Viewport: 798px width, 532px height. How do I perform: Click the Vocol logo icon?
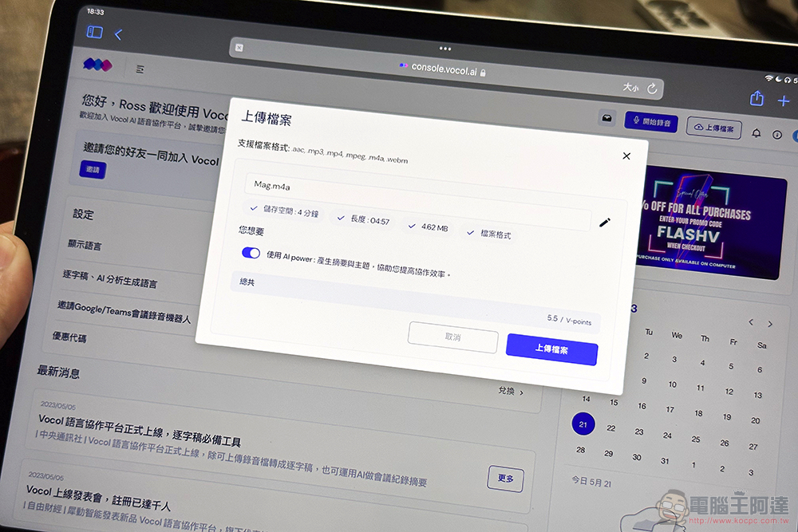97,65
